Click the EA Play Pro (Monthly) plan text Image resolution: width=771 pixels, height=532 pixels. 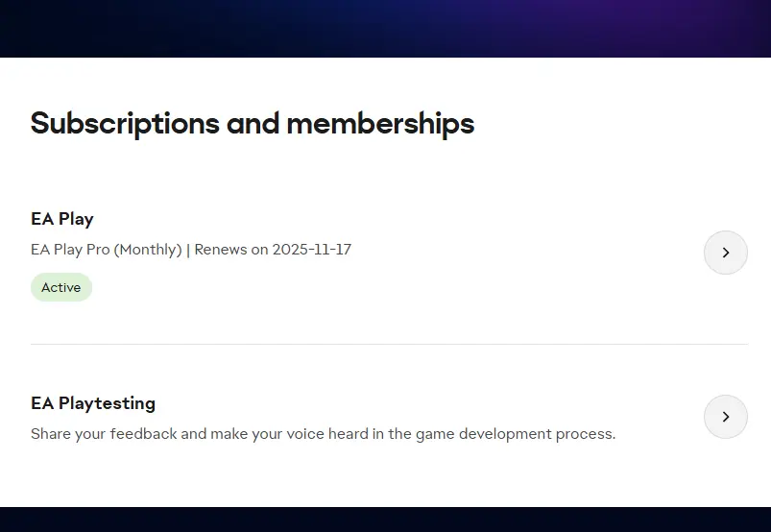coord(106,250)
